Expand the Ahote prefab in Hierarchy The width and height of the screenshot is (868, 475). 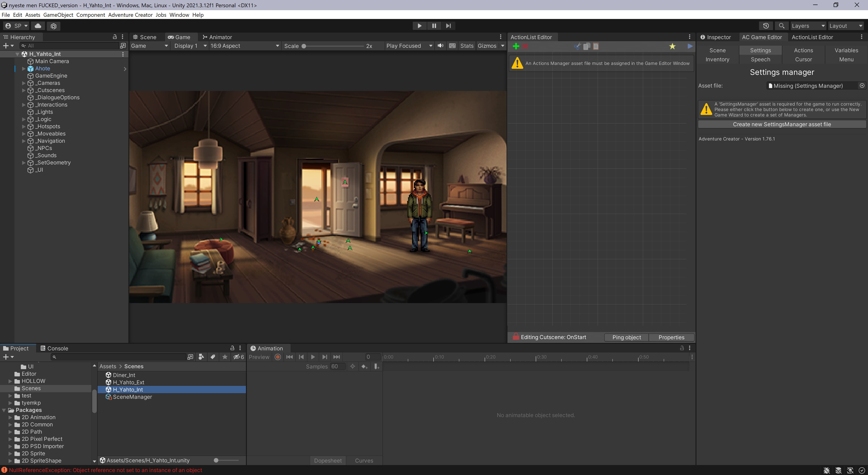(24, 69)
